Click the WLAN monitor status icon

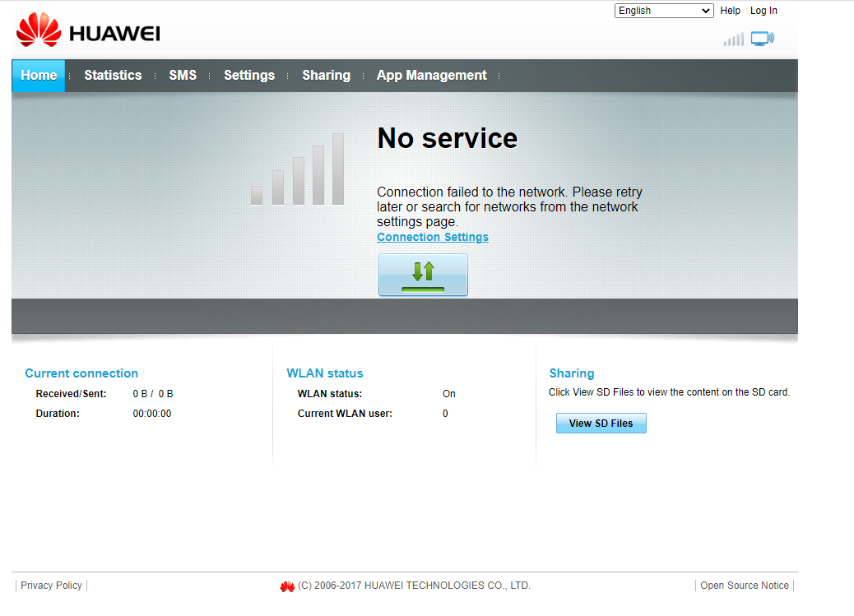pos(763,39)
